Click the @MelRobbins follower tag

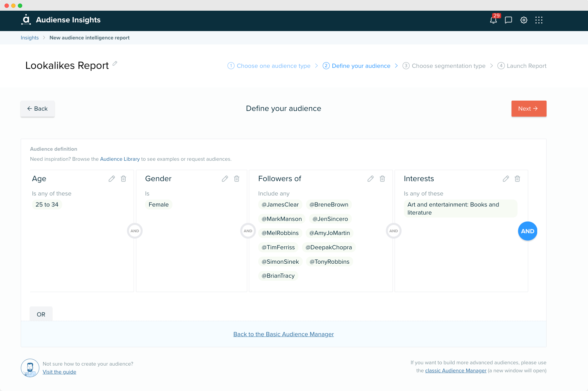pyautogui.click(x=280, y=233)
